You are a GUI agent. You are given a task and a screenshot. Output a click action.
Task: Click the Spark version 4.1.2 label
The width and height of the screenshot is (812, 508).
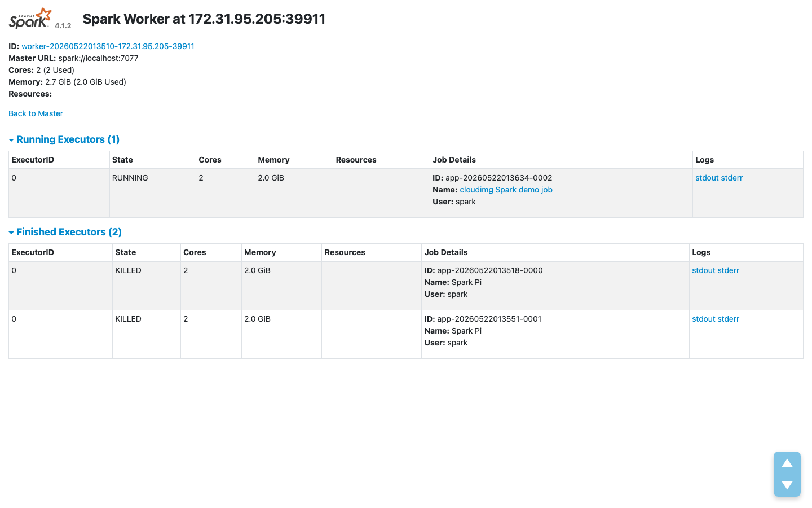63,25
